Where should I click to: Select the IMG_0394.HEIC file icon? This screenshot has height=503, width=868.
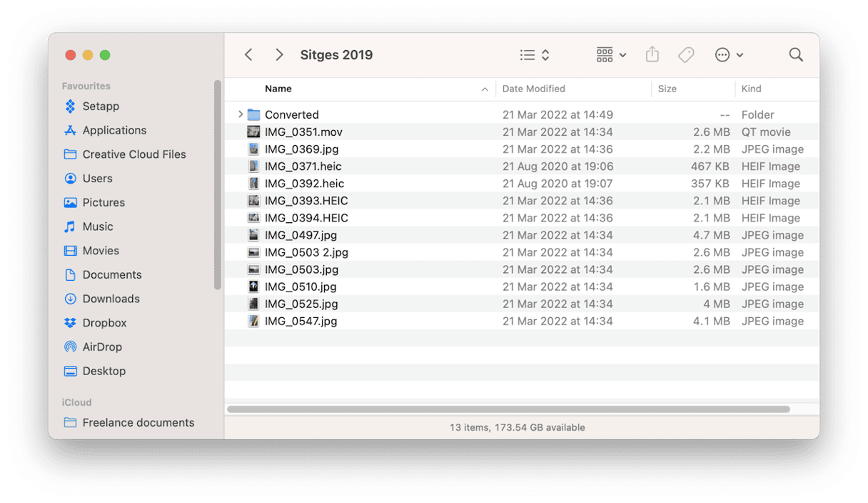pos(253,217)
